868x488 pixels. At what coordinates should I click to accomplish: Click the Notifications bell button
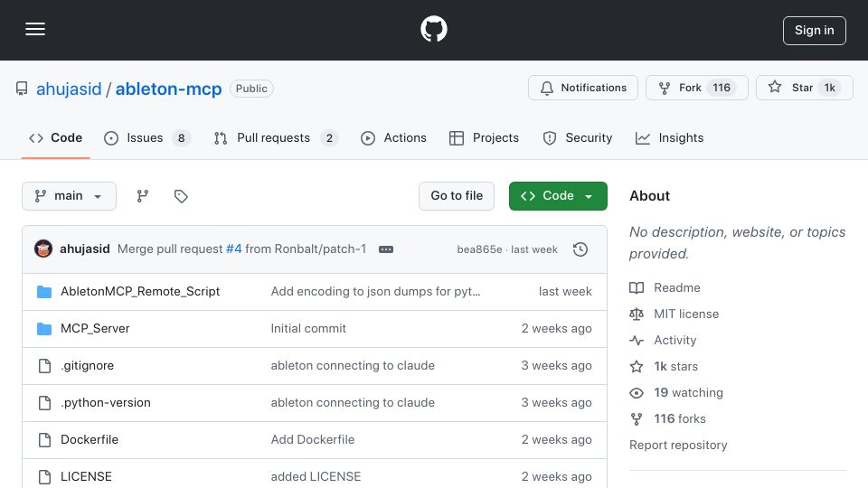coord(583,88)
